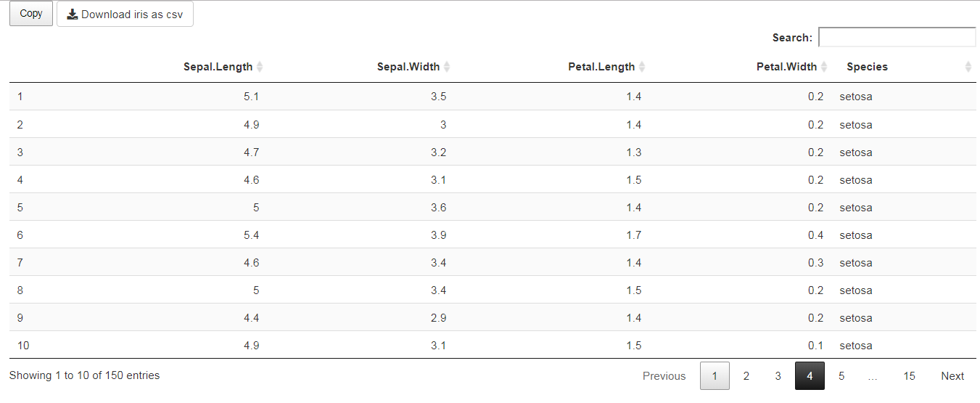
Task: Jump to last page 15
Action: 909,375
